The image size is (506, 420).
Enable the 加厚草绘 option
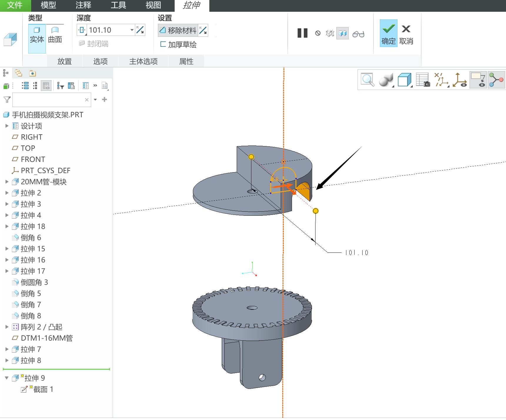pyautogui.click(x=178, y=45)
